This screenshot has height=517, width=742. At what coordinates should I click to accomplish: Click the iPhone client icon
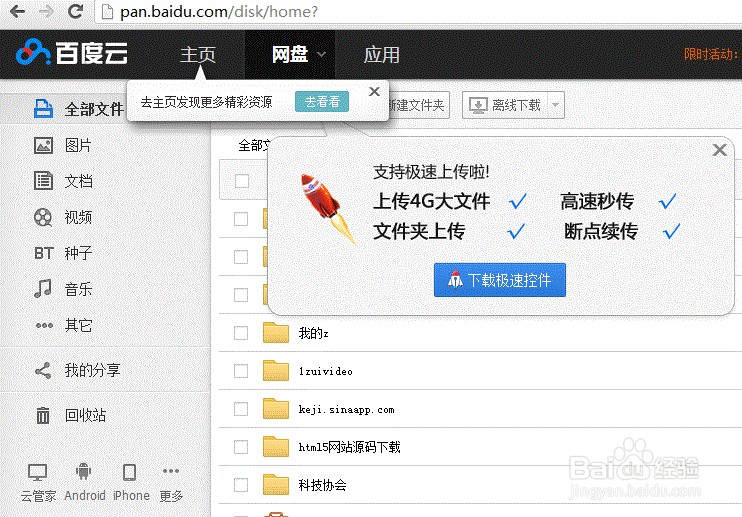(129, 472)
